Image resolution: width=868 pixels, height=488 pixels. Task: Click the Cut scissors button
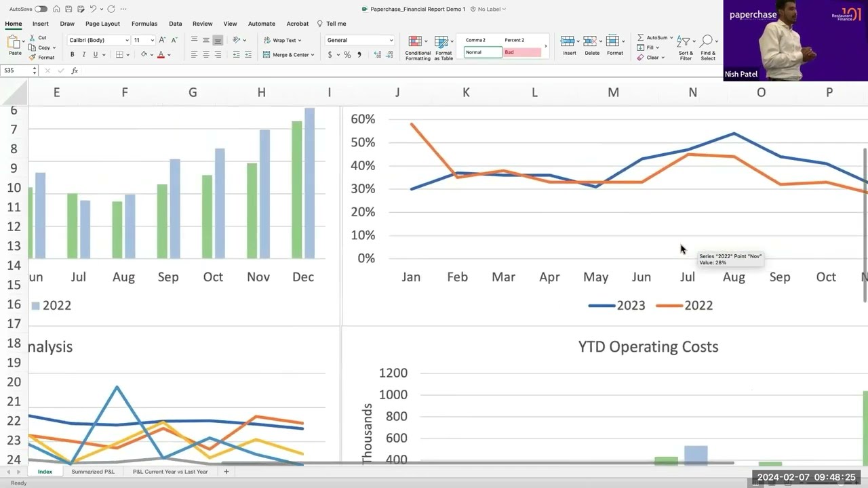38,38
